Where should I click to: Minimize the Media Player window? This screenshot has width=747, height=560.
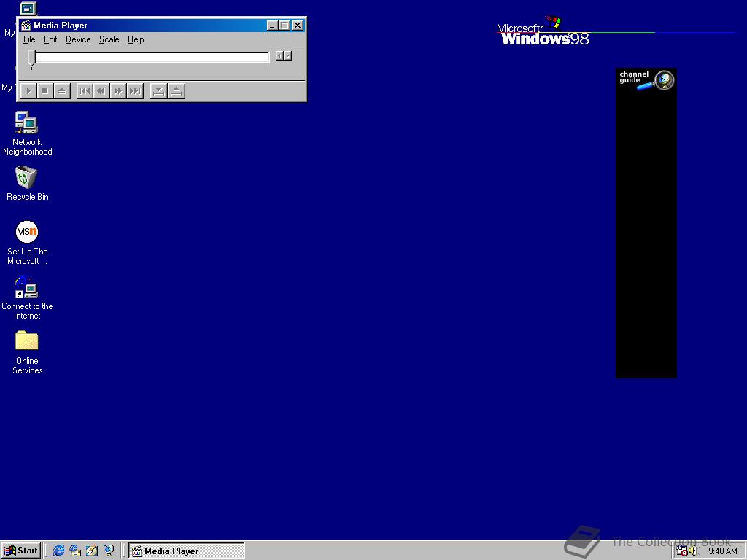coord(272,26)
